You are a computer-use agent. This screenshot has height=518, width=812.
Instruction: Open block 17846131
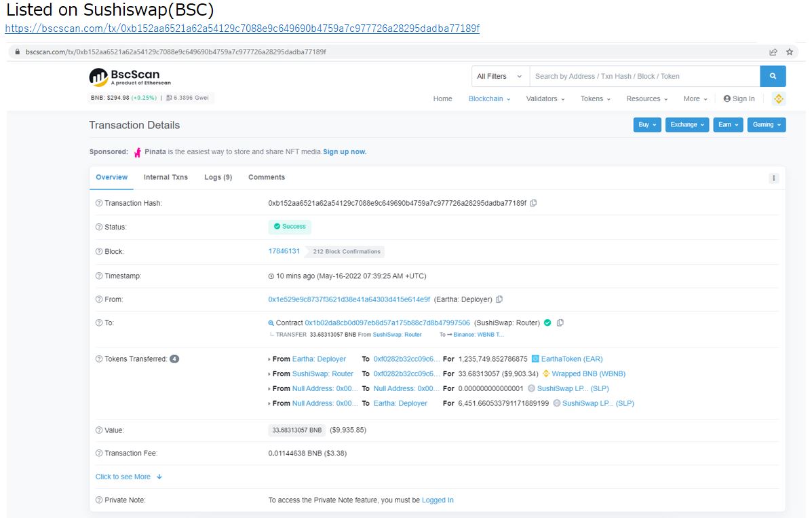click(284, 251)
